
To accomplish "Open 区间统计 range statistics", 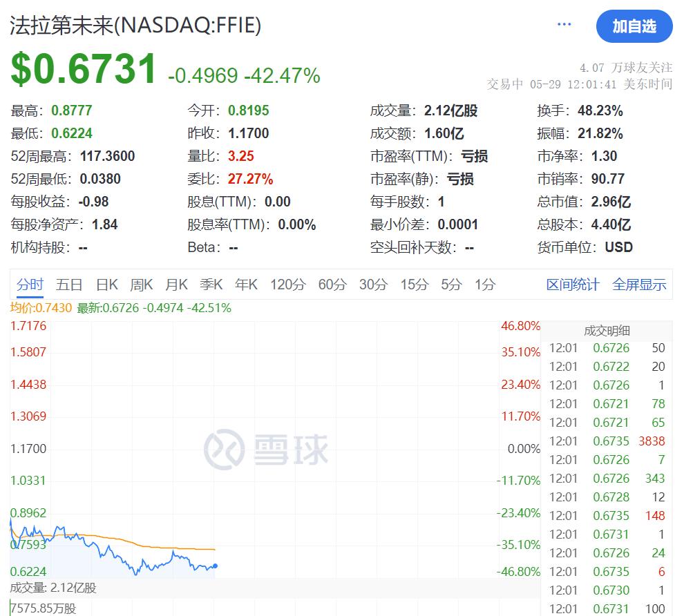I will click(573, 285).
